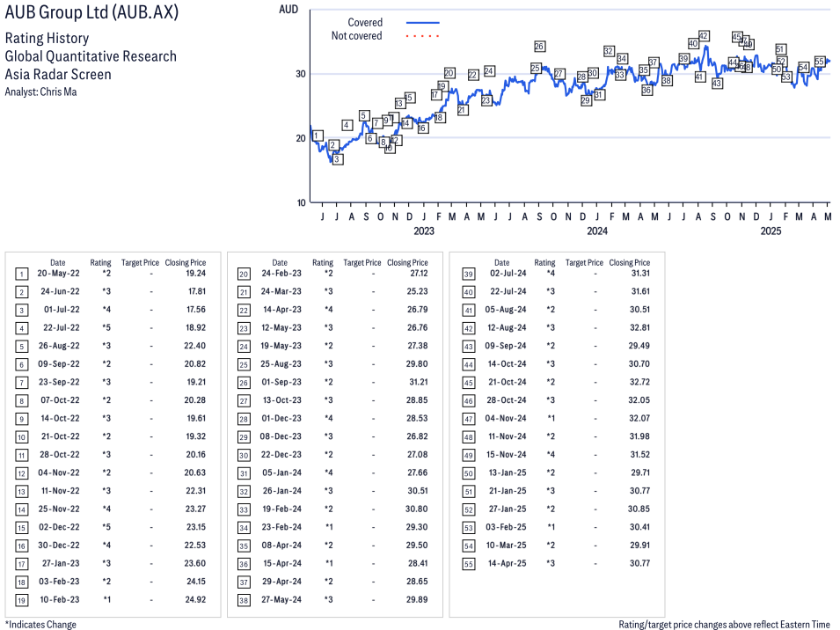This screenshot has height=630, width=840.
Task: Click 'Analyst: Chris Ma' text
Action: 40,92
